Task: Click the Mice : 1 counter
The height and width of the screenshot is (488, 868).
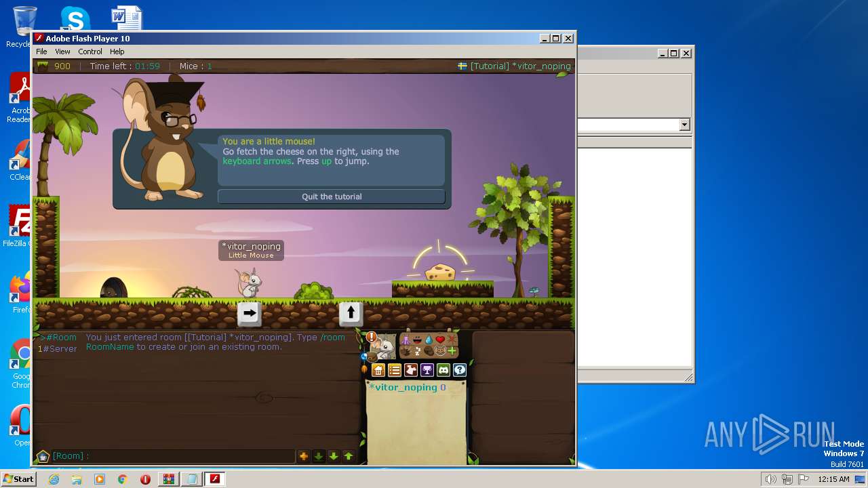Action: 196,66
